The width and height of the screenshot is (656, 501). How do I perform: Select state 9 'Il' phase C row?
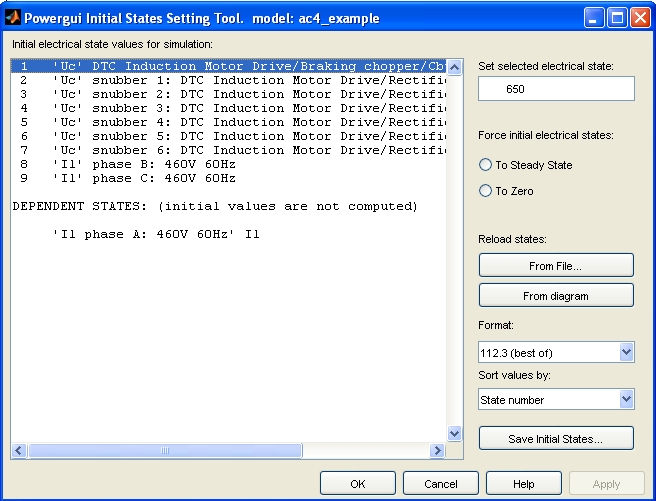coord(228,178)
